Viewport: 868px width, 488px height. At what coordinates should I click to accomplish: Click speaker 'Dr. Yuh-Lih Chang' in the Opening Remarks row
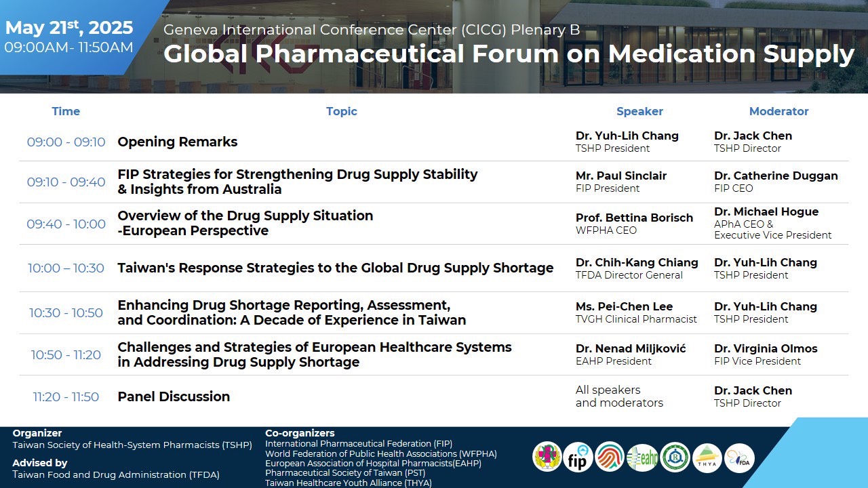pyautogui.click(x=627, y=136)
